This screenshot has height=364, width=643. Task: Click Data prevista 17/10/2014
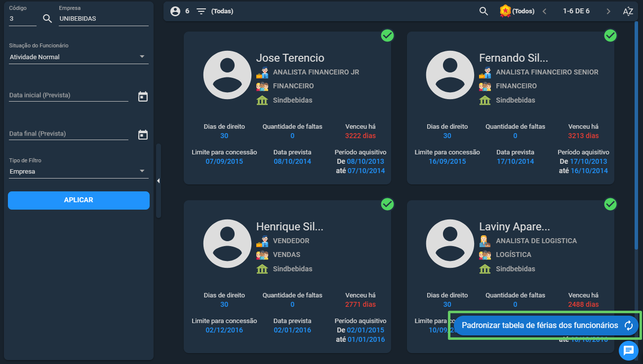click(x=515, y=161)
